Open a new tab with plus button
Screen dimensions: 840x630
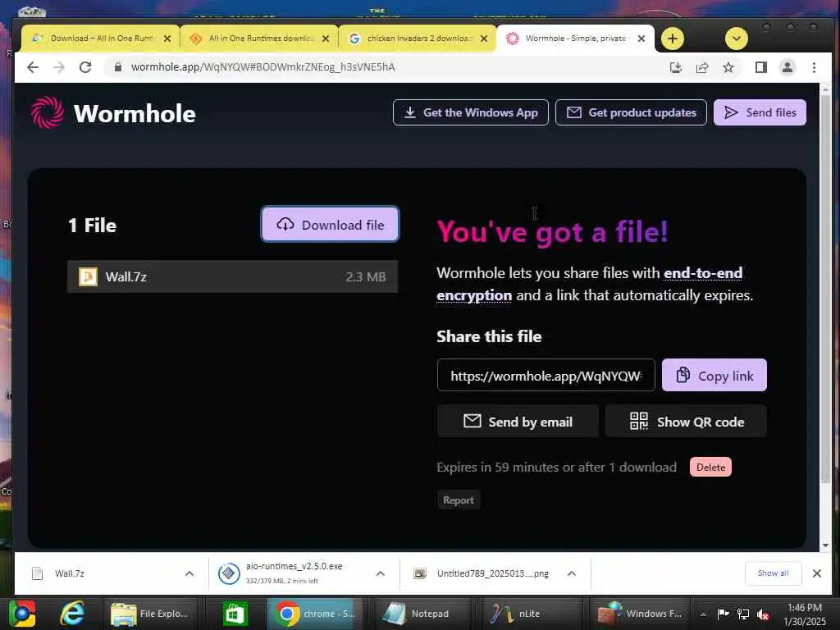673,39
